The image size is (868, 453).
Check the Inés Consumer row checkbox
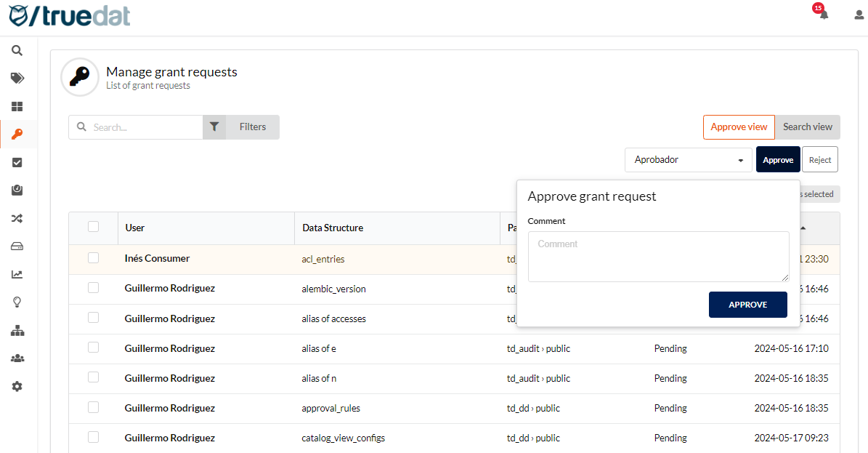click(x=93, y=258)
